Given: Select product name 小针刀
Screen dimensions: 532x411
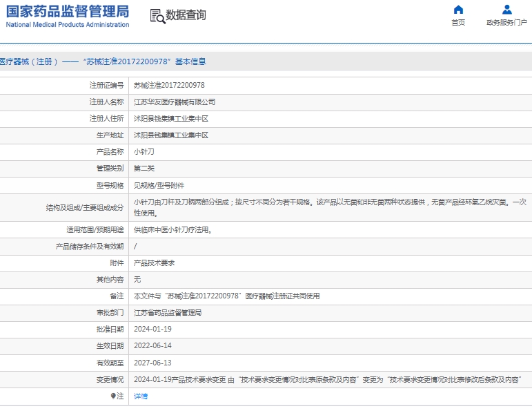Looking at the screenshot, I should click(144, 152).
